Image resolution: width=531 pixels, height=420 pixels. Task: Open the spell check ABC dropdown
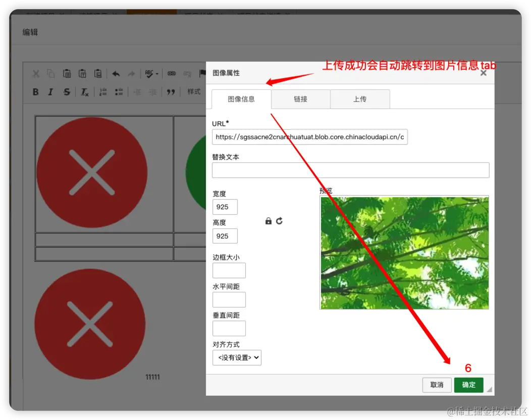(151, 74)
